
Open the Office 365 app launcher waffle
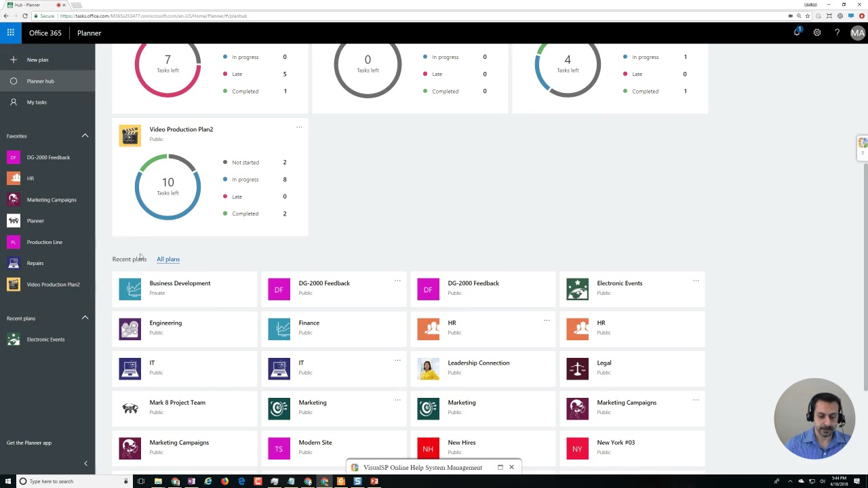[11, 33]
